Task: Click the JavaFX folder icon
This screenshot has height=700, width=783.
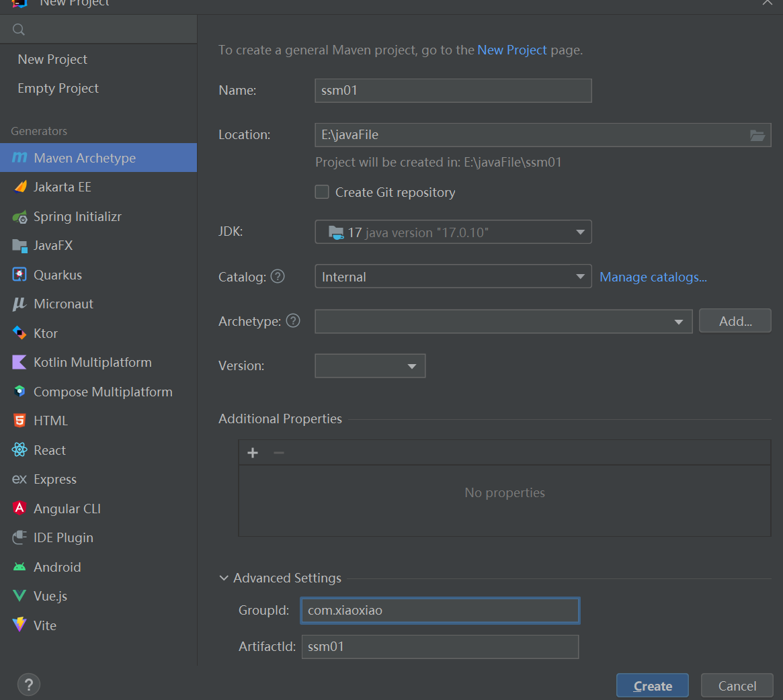Action: pos(19,246)
